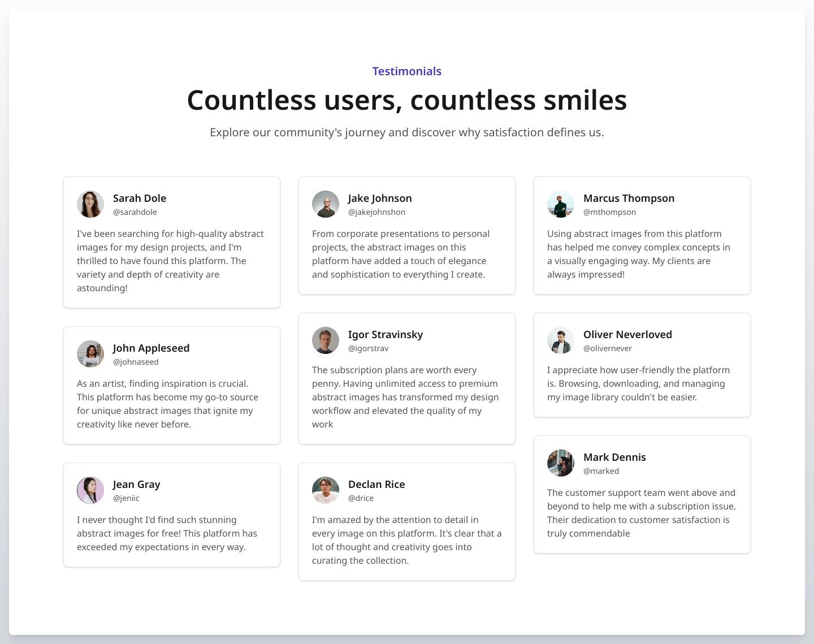Image resolution: width=814 pixels, height=644 pixels.
Task: Click the name John Appleseed
Action: pos(151,348)
